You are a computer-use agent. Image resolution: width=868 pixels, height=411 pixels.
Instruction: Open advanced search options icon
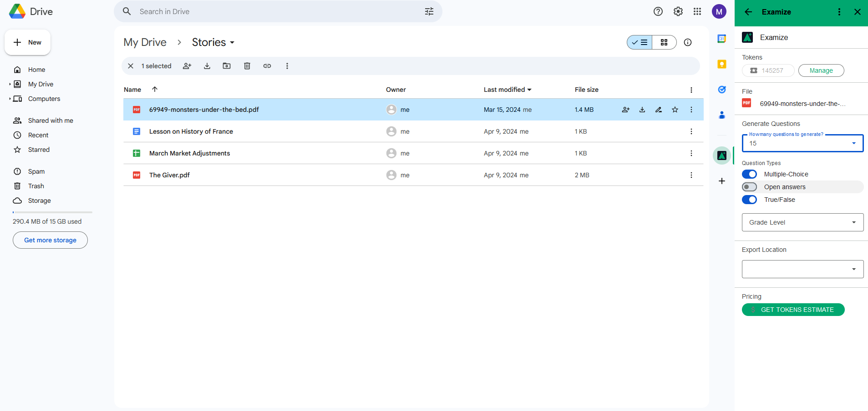click(x=429, y=11)
